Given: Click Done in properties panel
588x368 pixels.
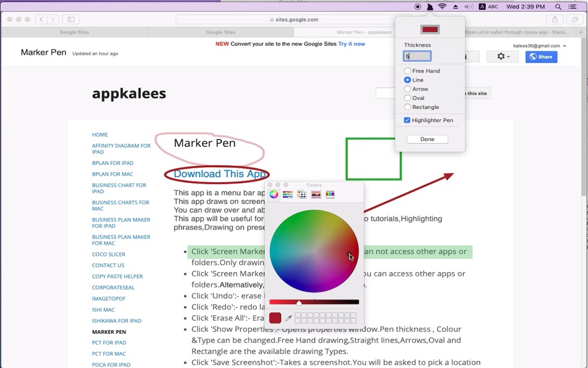Looking at the screenshot, I should tap(427, 139).
